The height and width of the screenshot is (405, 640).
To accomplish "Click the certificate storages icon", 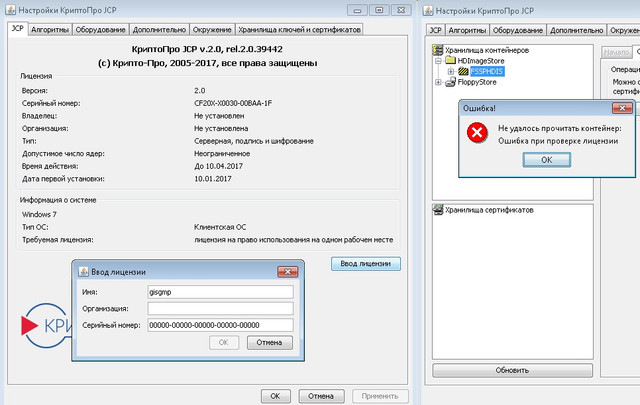I will (x=437, y=210).
